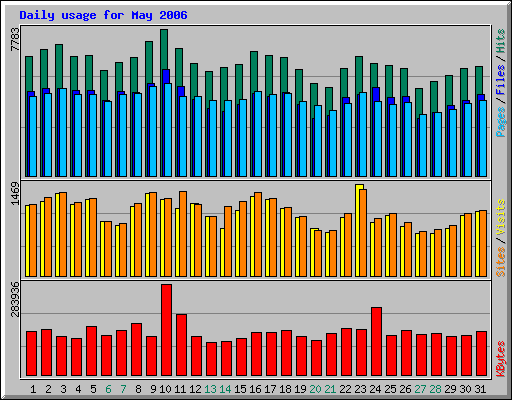
Task: Click day label 10 on the x-axis
Action: pyautogui.click(x=165, y=389)
